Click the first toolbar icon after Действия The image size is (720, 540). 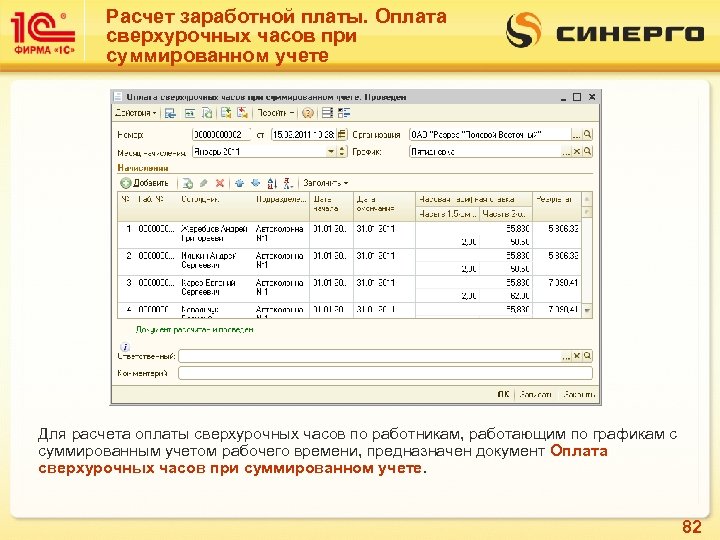(x=170, y=113)
